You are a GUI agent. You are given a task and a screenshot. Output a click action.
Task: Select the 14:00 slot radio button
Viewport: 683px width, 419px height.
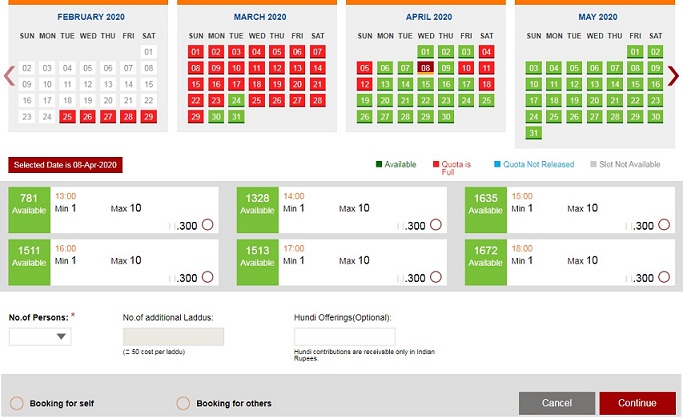click(436, 225)
